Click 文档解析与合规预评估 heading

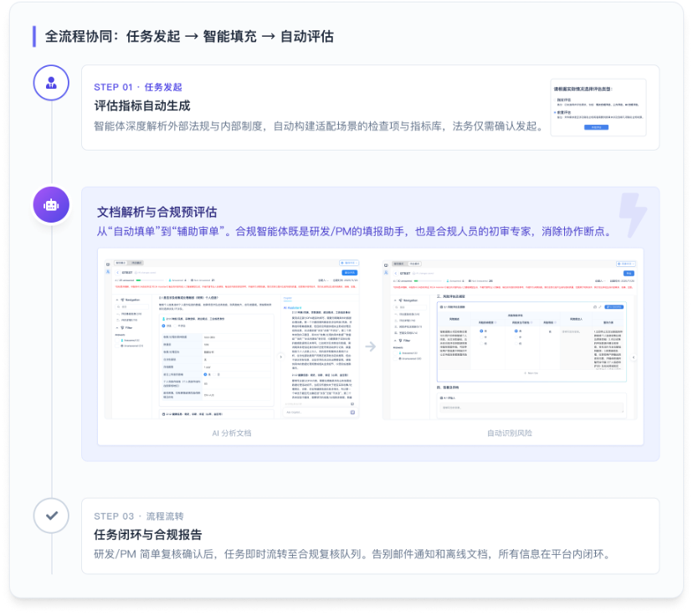[157, 212]
